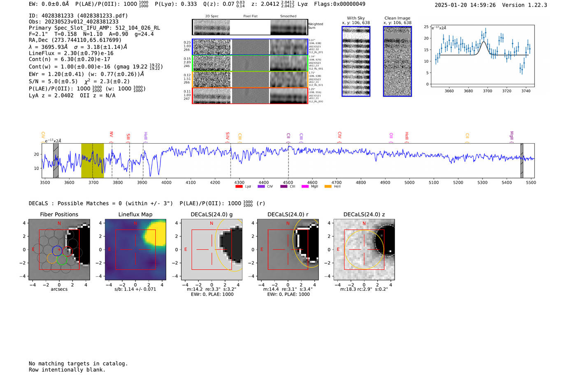This screenshot has height=392, width=576.
Task: Click the DECaLS Possible Matches = 0 line
Action: pyautogui.click(x=101, y=203)
